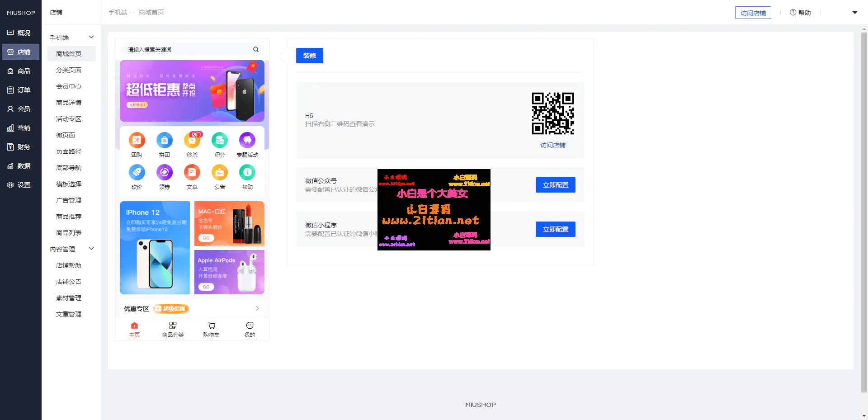Open 会员 members in main sidebar

click(x=21, y=109)
